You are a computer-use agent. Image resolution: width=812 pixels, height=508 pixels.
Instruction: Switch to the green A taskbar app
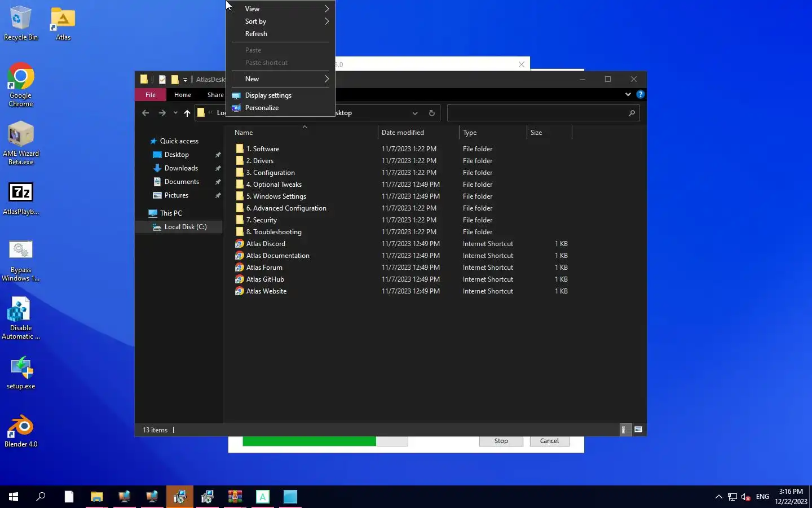[x=262, y=497]
